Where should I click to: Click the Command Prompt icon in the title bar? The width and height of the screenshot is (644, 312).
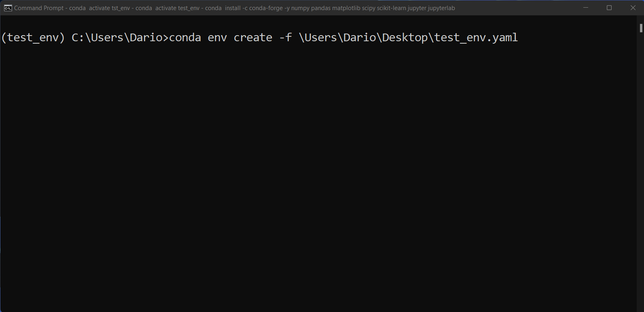pyautogui.click(x=7, y=8)
